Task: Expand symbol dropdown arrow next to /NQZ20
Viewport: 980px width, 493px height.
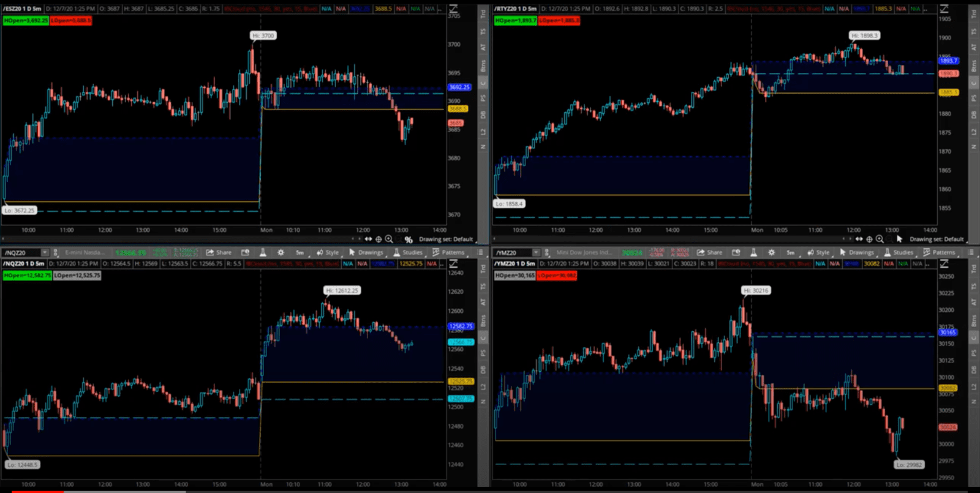Action: [x=45, y=252]
